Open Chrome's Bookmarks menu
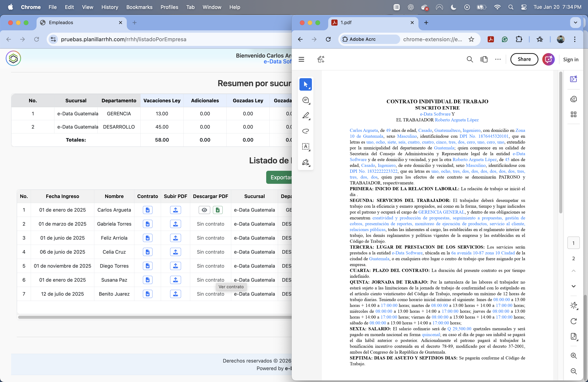This screenshot has width=588, height=382. [139, 7]
